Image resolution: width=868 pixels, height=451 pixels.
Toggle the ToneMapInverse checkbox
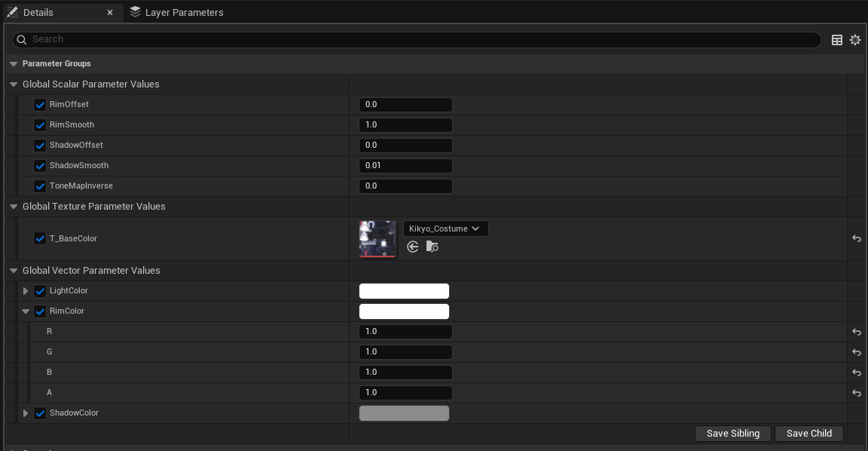click(x=40, y=186)
